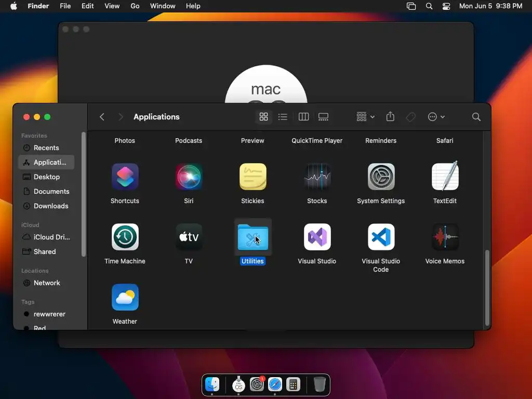Open Recents in the sidebar
This screenshot has height=399, width=532.
pos(46,148)
